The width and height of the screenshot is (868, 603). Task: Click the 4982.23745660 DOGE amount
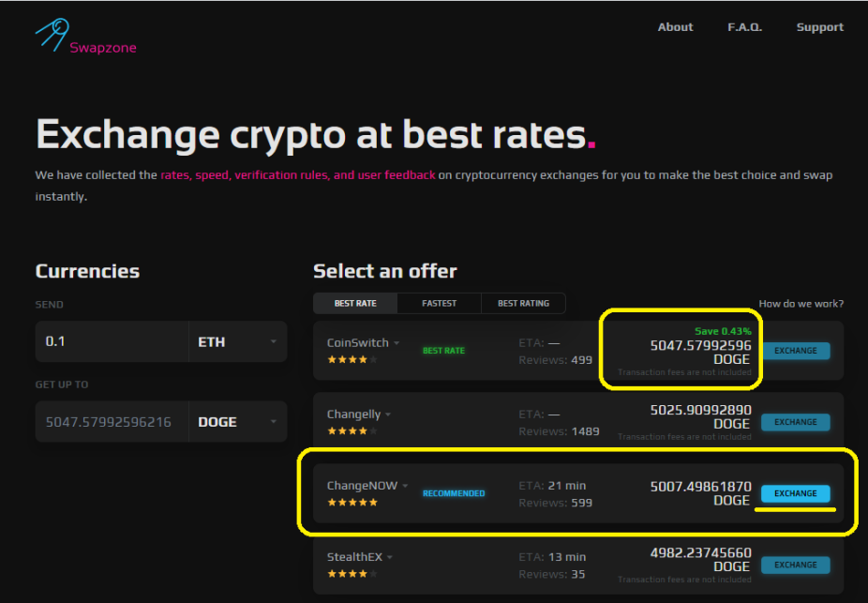coord(701,559)
